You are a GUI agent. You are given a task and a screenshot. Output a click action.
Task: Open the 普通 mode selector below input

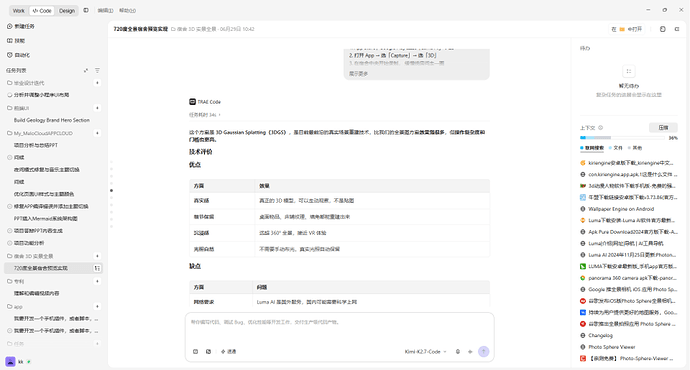point(228,352)
